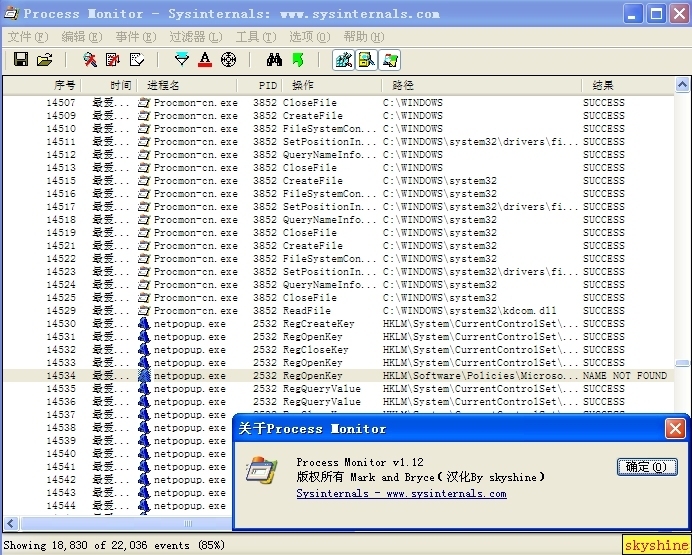
Task: Click the Open file folder toolbar icon
Action: (44, 59)
